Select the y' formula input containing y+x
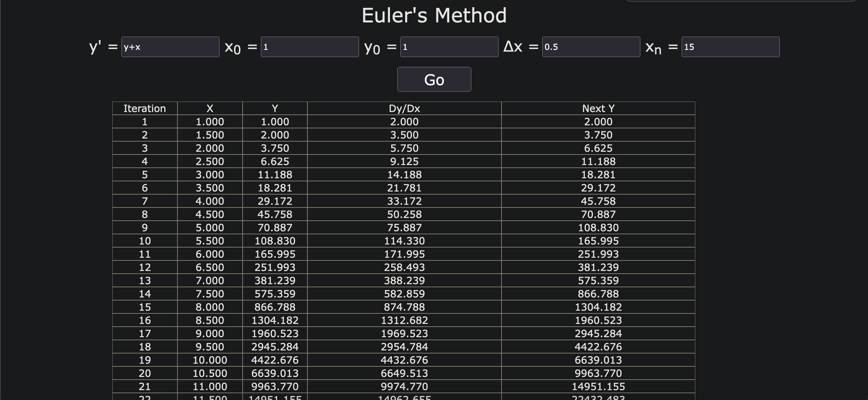 tap(170, 47)
